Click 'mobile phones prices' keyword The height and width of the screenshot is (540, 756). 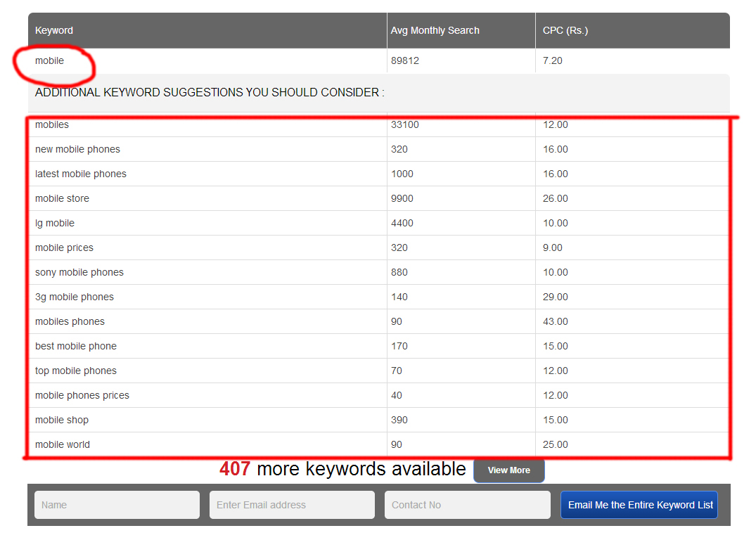(82, 395)
